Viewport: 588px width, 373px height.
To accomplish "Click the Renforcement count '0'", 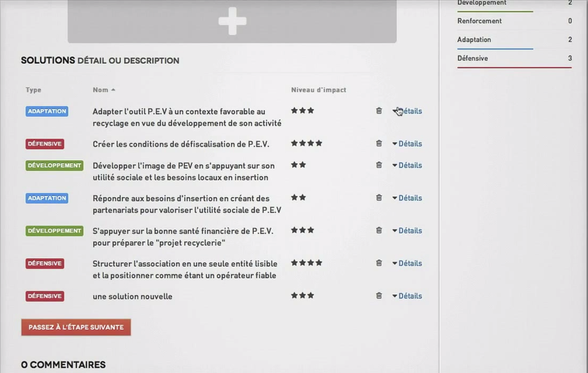I will [570, 21].
